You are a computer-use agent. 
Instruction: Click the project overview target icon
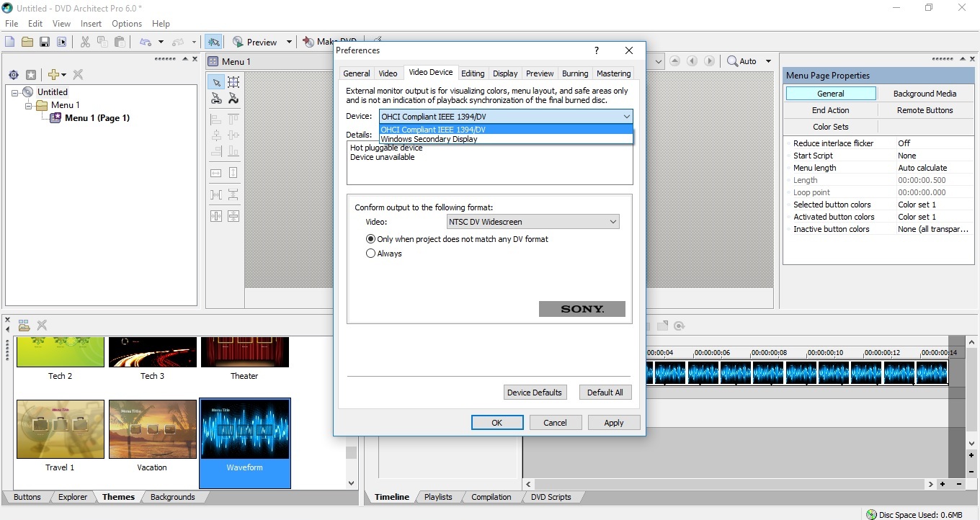coord(14,75)
